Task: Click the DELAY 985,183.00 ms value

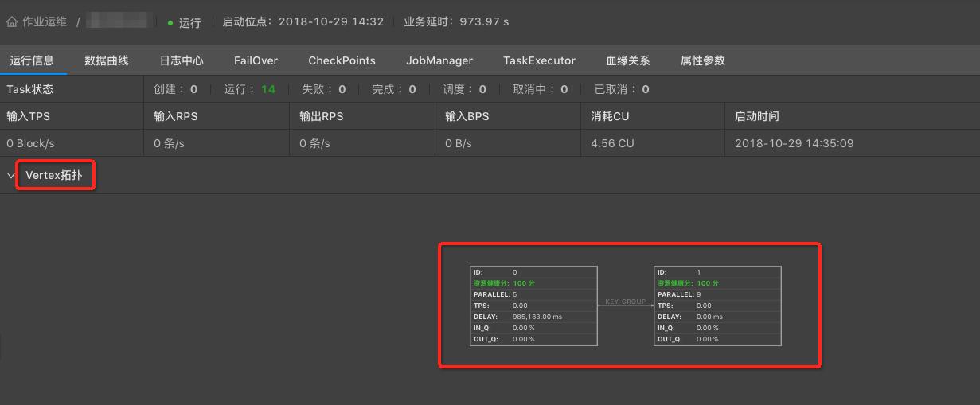Action: (x=537, y=317)
